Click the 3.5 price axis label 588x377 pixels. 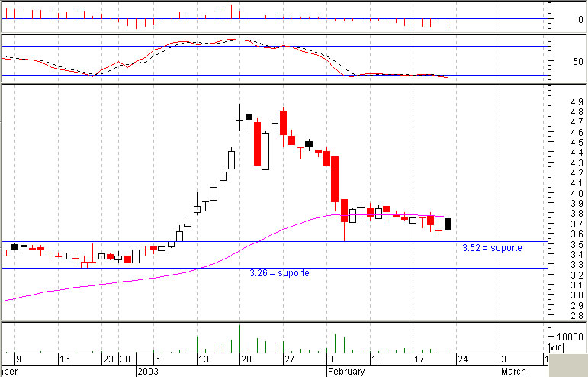coord(577,244)
